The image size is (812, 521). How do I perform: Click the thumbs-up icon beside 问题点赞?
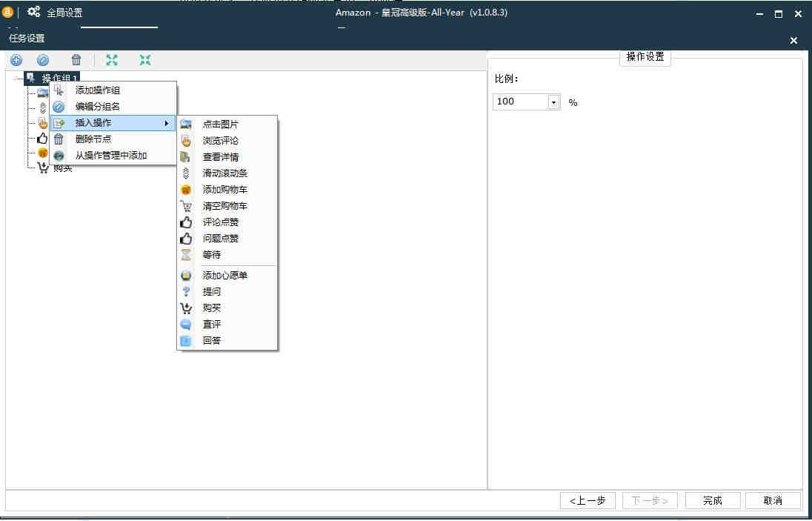[186, 239]
